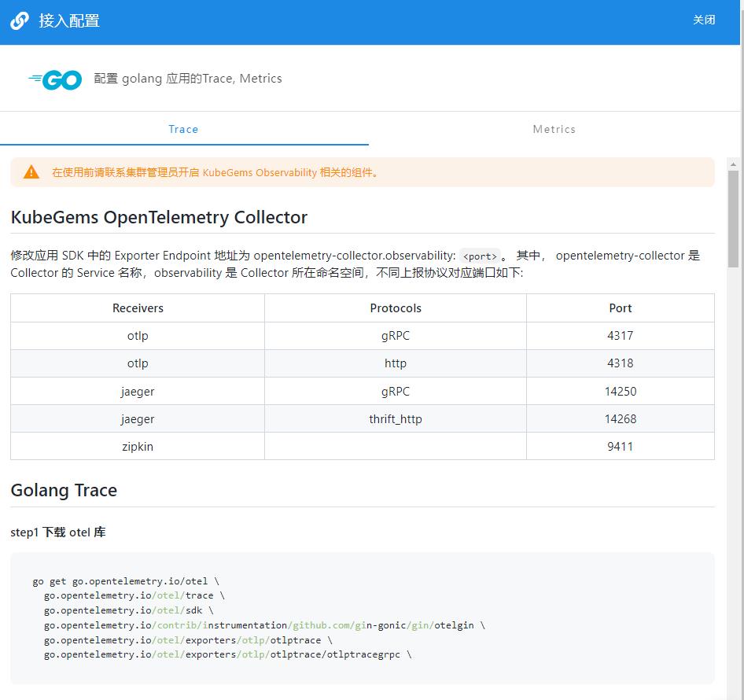Click the Port column header
744x700 pixels.
pos(621,308)
